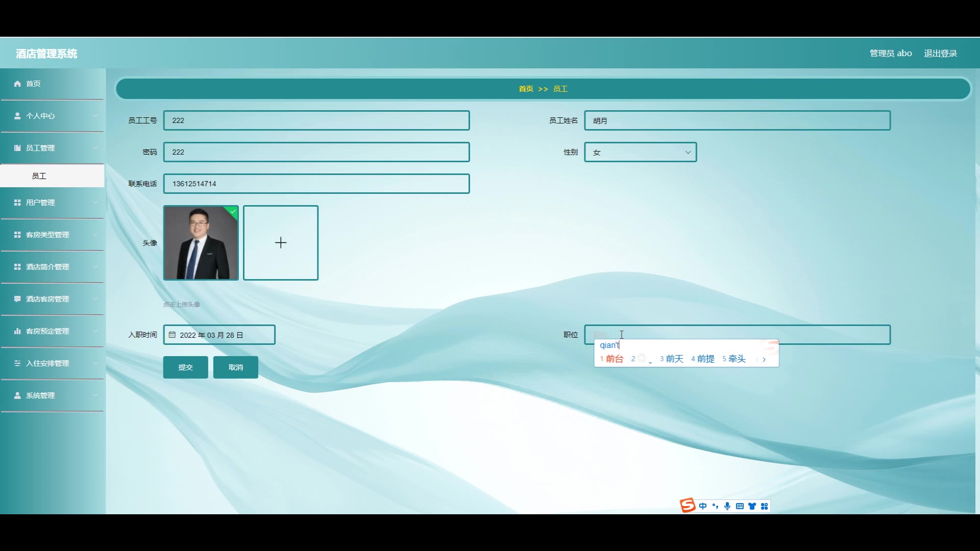Click the microphone voice input icon

pyautogui.click(x=727, y=506)
